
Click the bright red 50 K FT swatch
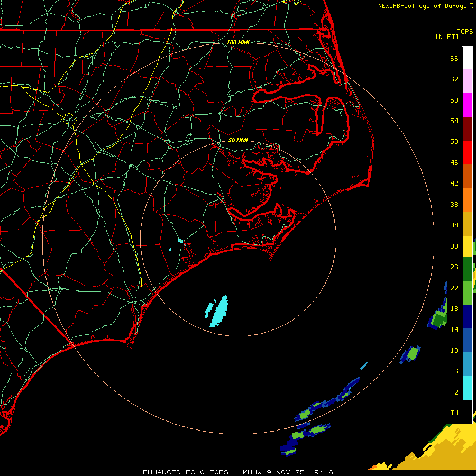pos(467,152)
